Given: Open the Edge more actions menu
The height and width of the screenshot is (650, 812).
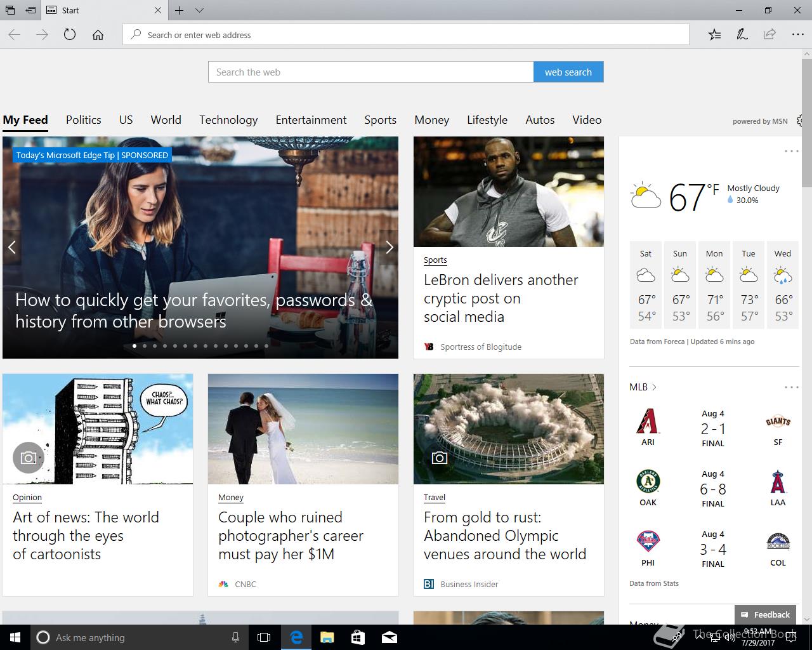Looking at the screenshot, I should coord(797,35).
